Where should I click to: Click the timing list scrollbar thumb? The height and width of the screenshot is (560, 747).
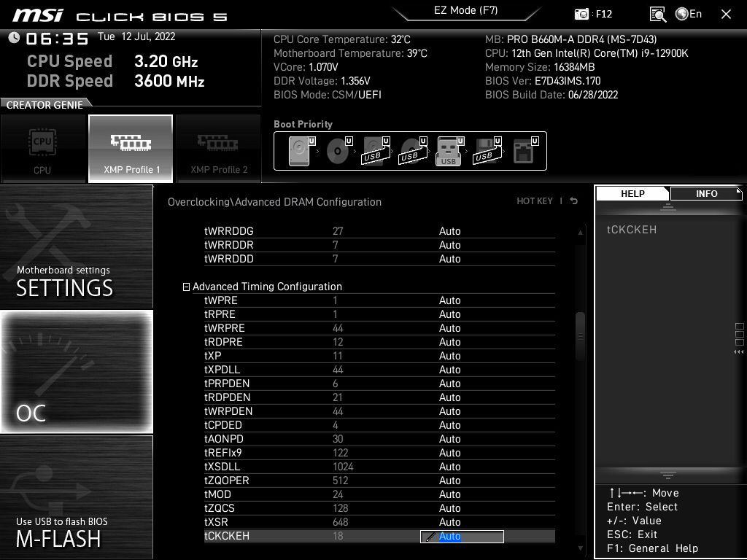point(580,337)
